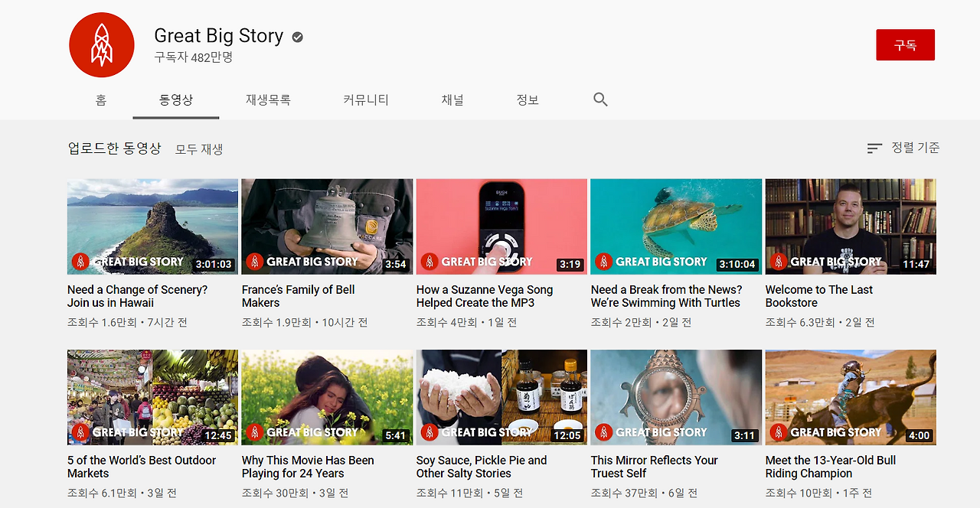Open the 채널 tab
Viewport: 980px width, 508px height.
tap(452, 99)
